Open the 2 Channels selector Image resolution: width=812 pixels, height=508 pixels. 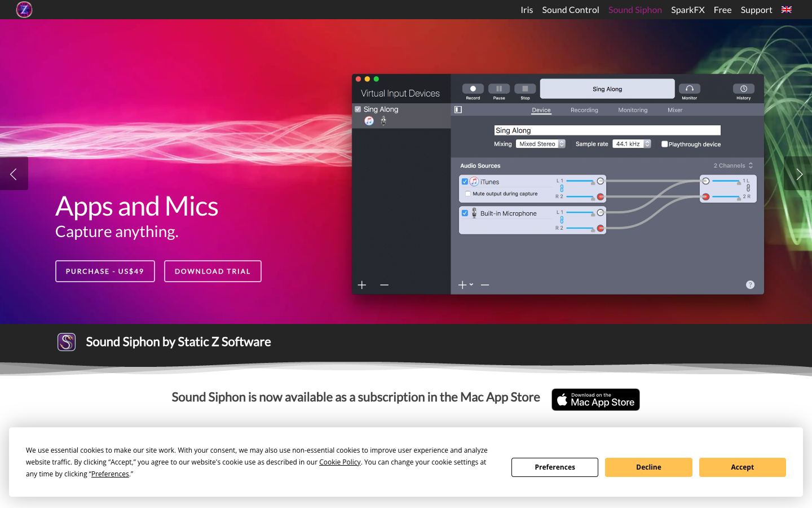(x=733, y=165)
